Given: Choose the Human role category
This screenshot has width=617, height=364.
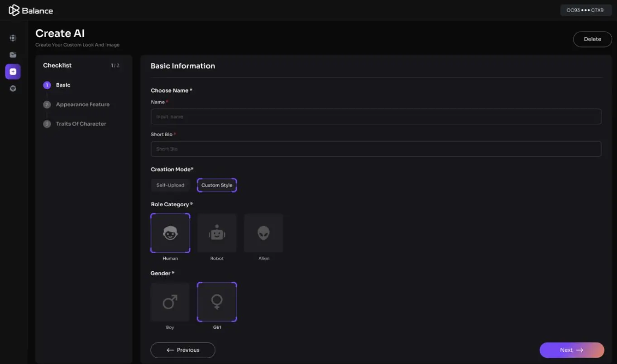Looking at the screenshot, I should tap(170, 233).
